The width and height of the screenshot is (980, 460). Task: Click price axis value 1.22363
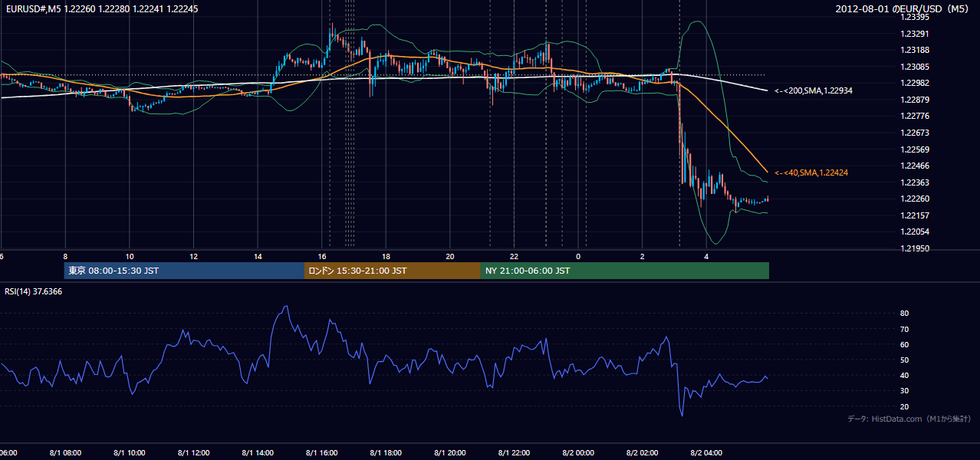pyautogui.click(x=915, y=182)
